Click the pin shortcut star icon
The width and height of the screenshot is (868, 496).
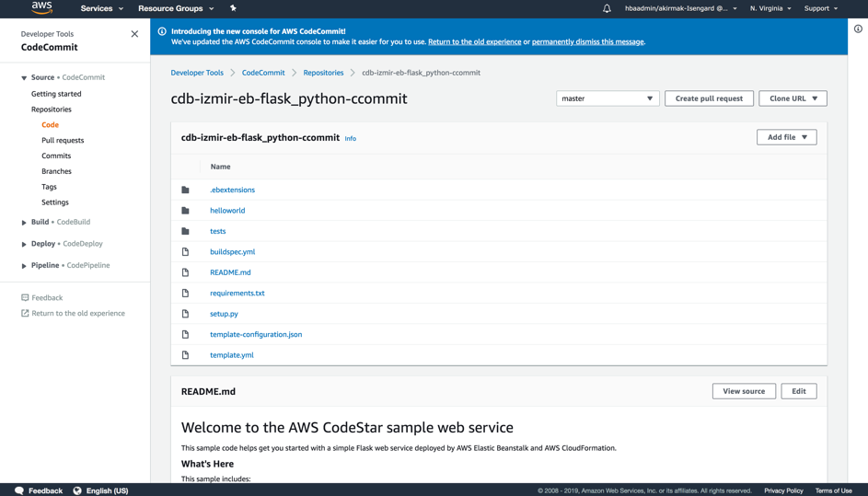[233, 8]
